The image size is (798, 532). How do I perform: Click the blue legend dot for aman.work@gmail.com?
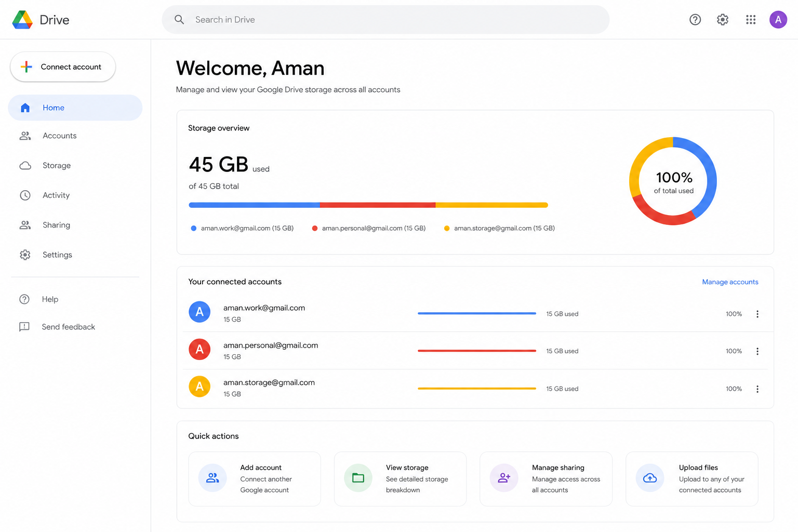(194, 228)
